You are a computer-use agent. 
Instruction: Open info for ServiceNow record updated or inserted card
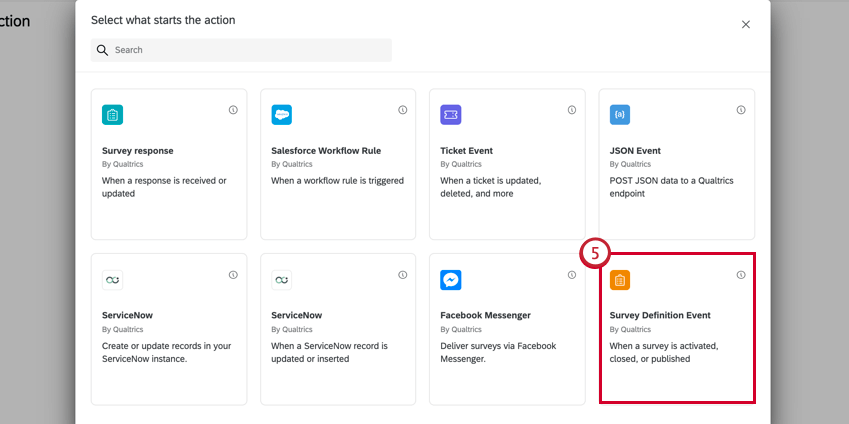click(403, 275)
